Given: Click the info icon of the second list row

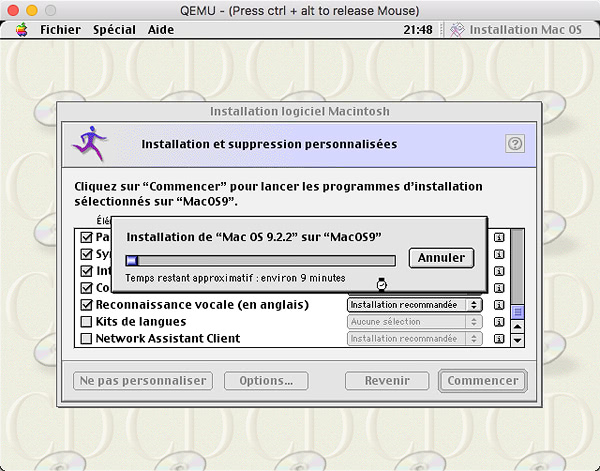Looking at the screenshot, I should pyautogui.click(x=499, y=254).
